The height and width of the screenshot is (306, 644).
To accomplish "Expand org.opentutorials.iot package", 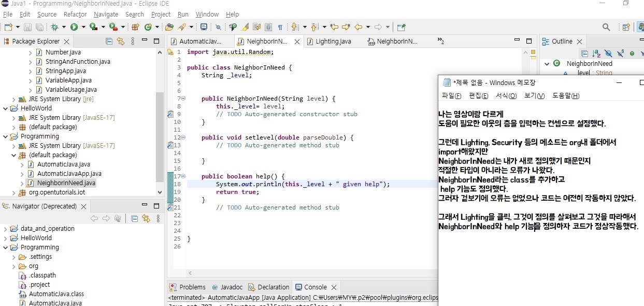I will (13, 192).
